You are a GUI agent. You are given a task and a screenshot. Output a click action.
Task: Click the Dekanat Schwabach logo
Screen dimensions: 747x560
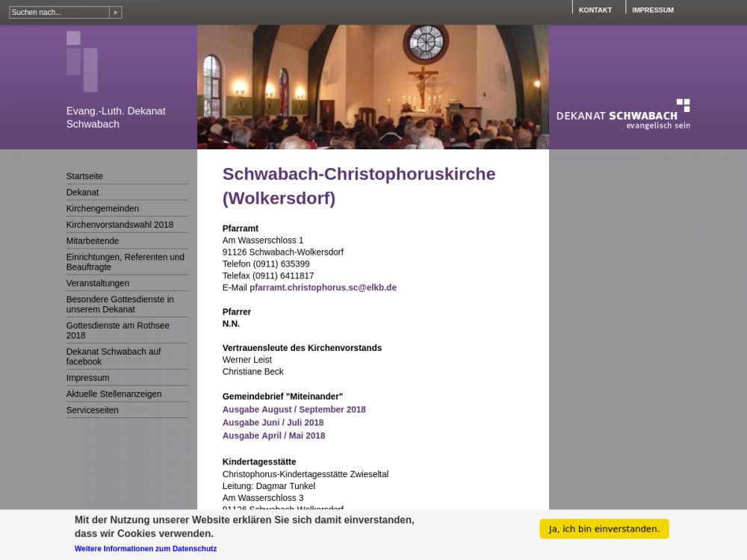click(x=623, y=114)
